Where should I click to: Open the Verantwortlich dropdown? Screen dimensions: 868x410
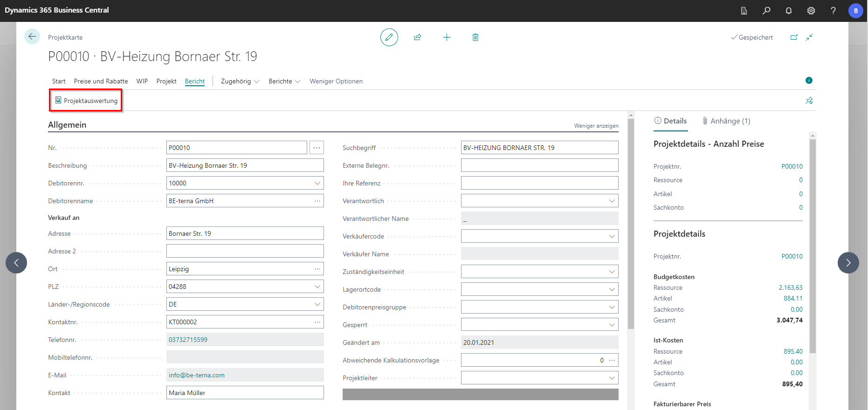[612, 201]
